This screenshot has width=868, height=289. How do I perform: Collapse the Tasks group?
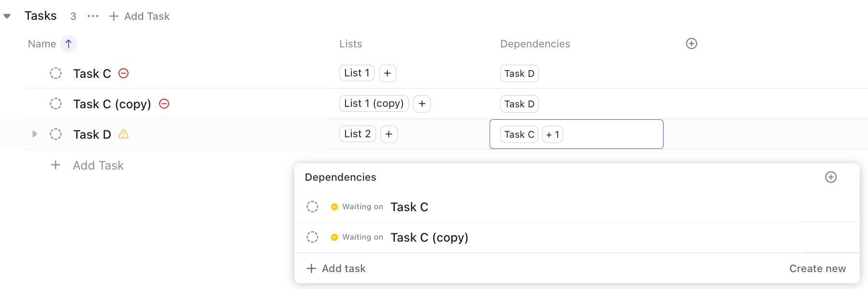[7, 16]
